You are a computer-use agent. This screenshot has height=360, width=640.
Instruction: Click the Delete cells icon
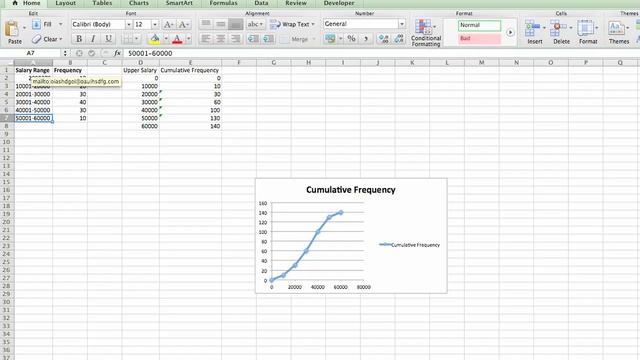[558, 29]
